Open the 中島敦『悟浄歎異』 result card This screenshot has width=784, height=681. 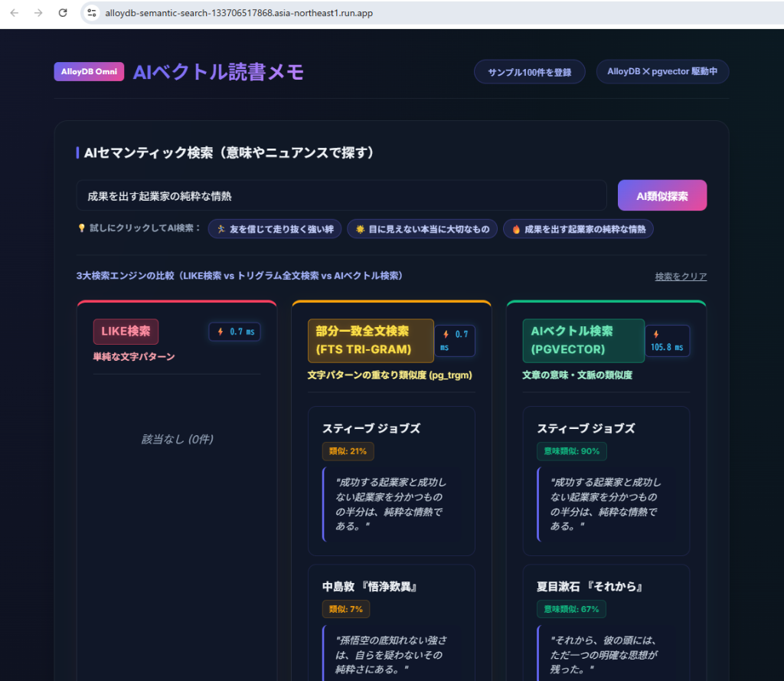click(391, 623)
